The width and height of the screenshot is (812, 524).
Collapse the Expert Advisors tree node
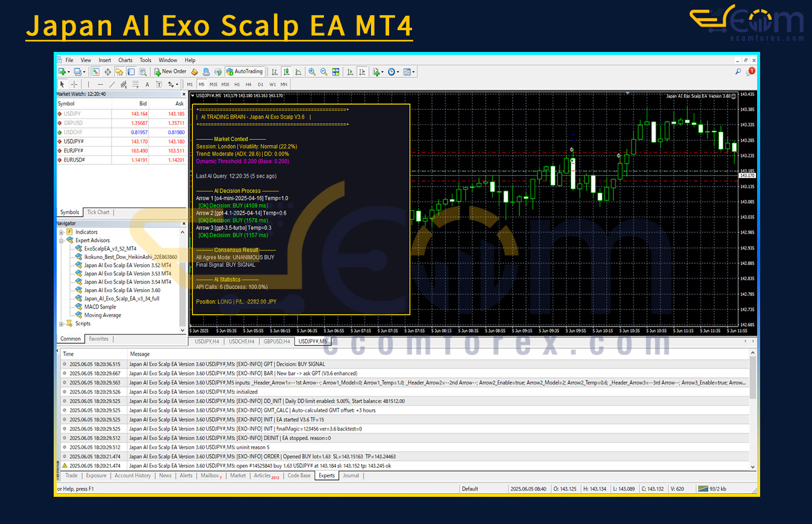(x=62, y=240)
